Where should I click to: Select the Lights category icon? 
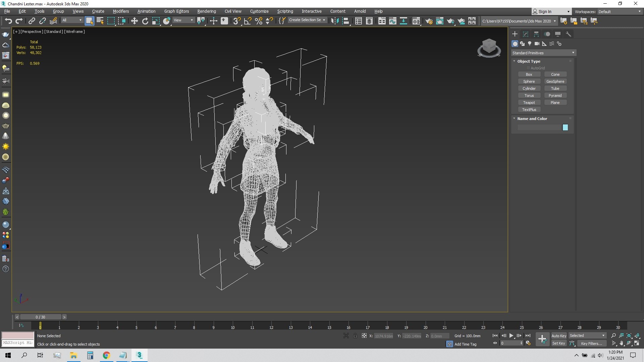click(x=530, y=44)
